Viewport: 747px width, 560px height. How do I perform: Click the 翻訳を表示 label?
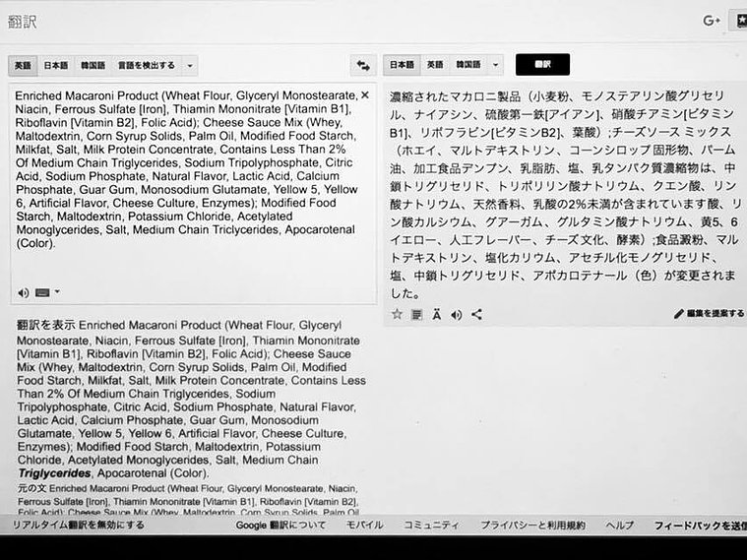[x=45, y=325]
